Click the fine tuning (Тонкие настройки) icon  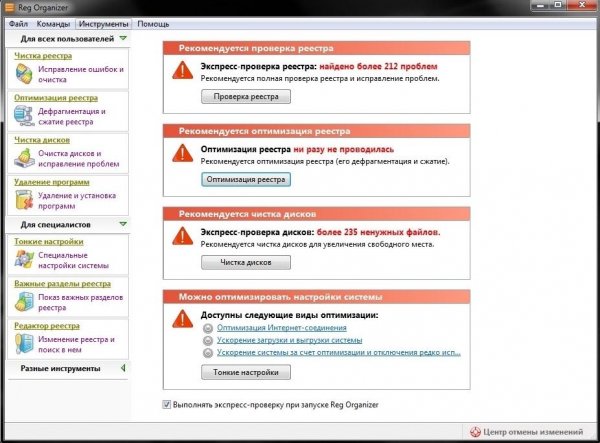click(24, 259)
